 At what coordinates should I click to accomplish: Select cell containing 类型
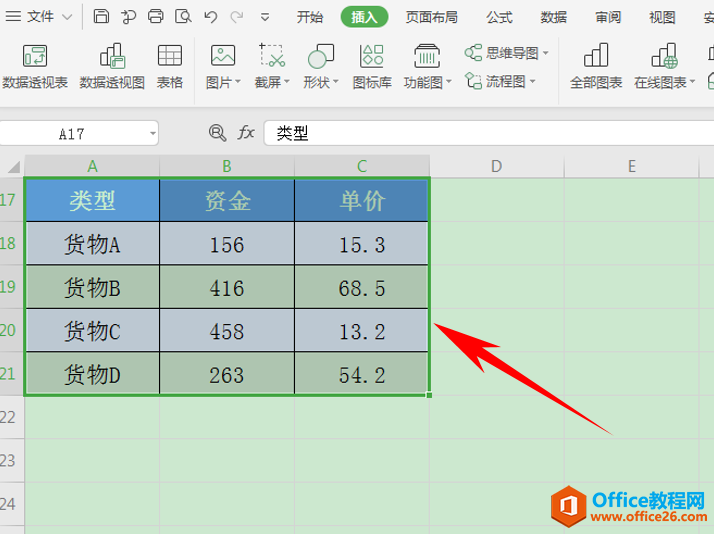point(92,200)
